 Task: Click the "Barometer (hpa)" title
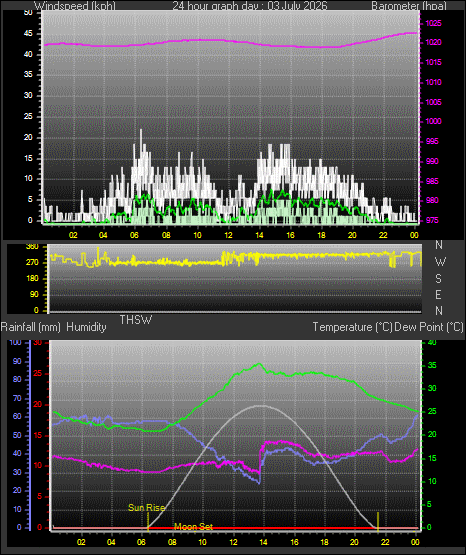pos(409,6)
